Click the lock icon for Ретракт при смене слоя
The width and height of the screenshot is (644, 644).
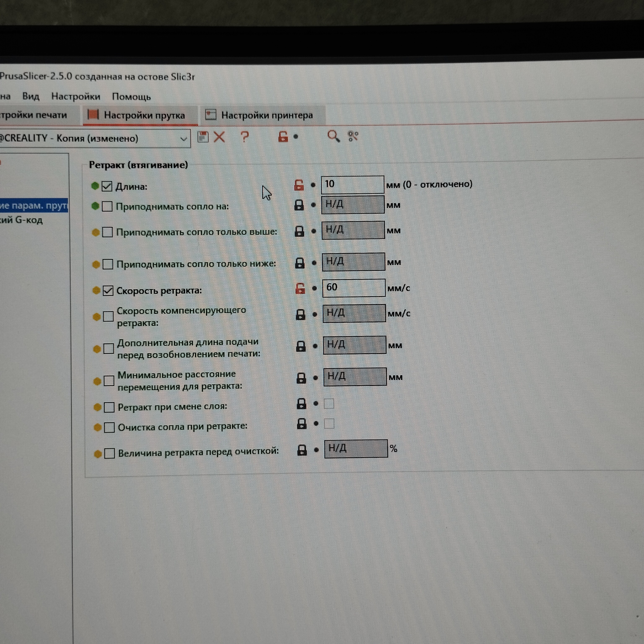[301, 404]
